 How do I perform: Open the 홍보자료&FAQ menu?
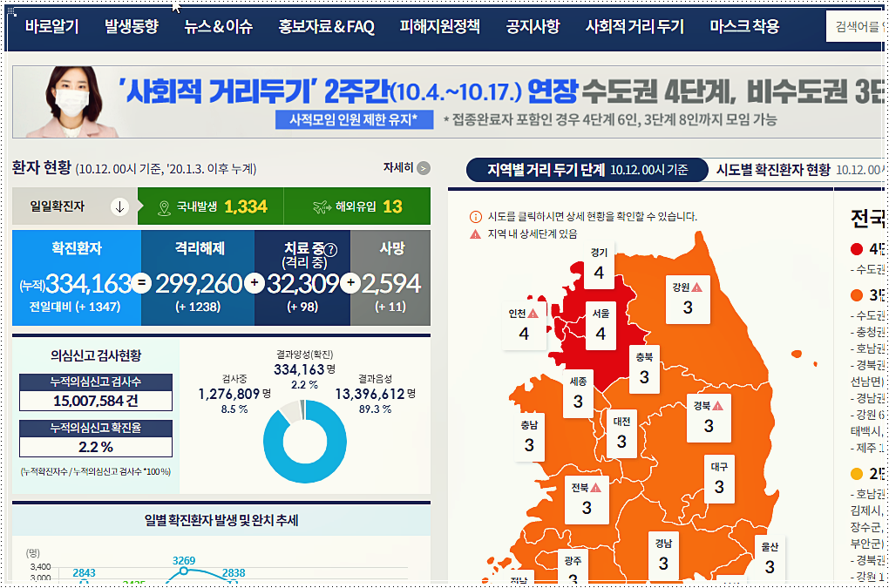point(326,27)
